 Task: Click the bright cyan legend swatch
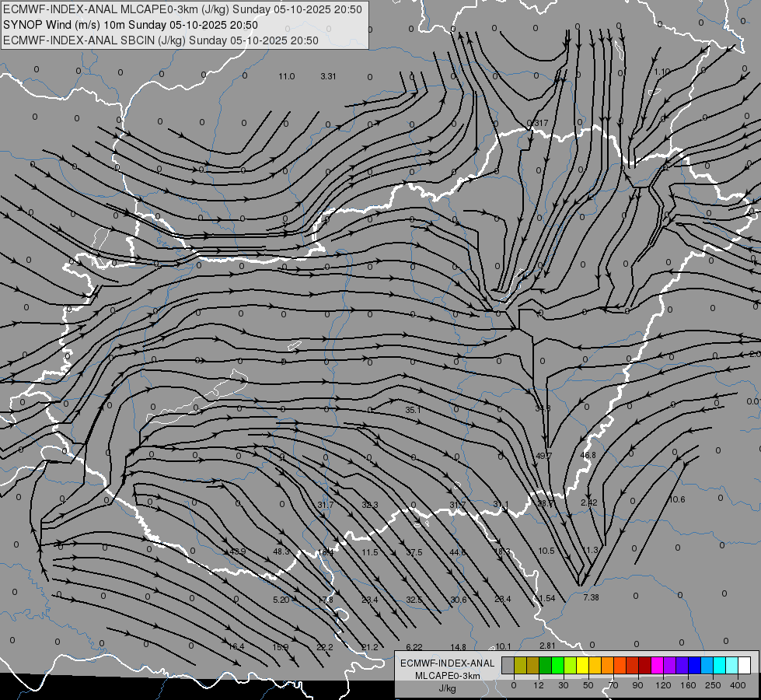(x=720, y=665)
